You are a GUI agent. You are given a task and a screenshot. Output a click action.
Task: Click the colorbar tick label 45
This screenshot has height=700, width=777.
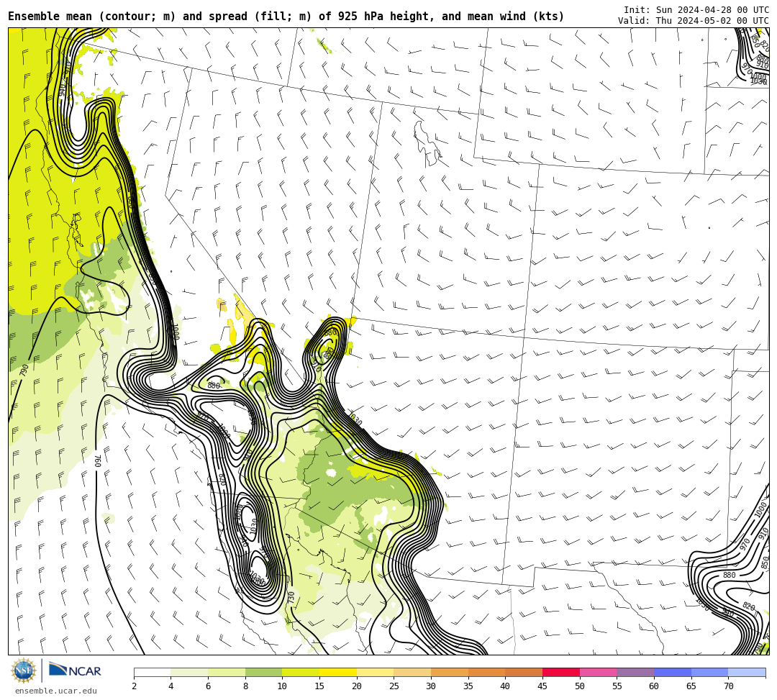click(x=542, y=686)
